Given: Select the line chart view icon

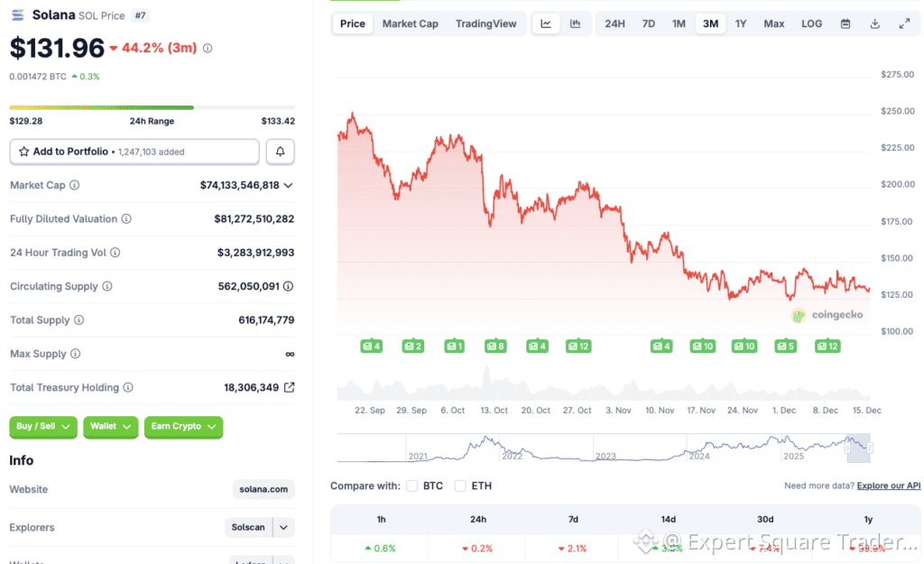Looking at the screenshot, I should tap(546, 23).
